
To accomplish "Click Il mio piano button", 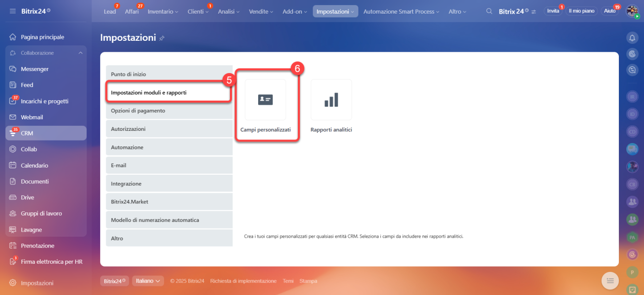I will click(581, 11).
